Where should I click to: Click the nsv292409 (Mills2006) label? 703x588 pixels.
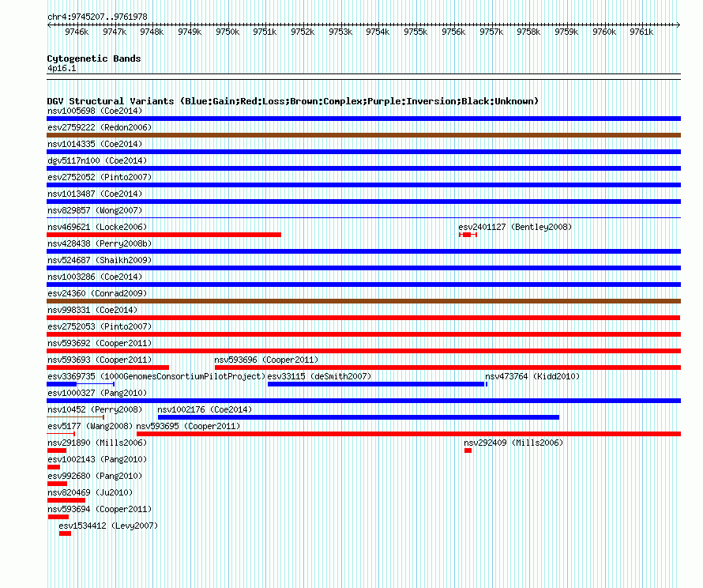coord(513,443)
